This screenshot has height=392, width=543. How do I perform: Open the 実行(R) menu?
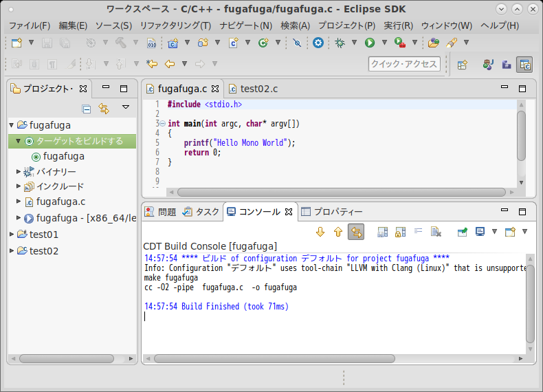click(398, 25)
